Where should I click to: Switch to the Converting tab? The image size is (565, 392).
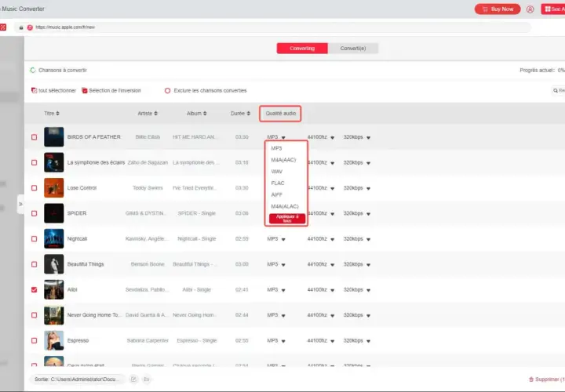[302, 49]
